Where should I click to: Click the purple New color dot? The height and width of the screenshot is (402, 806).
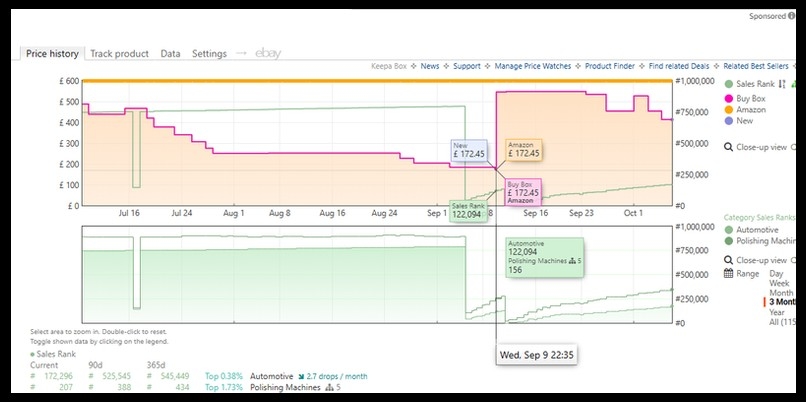pyautogui.click(x=728, y=121)
